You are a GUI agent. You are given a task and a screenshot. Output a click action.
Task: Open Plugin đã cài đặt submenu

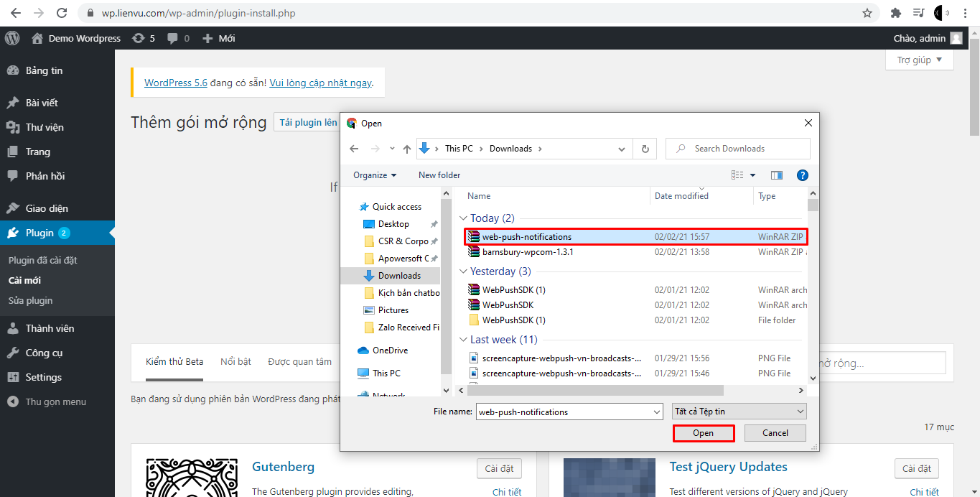pyautogui.click(x=42, y=260)
